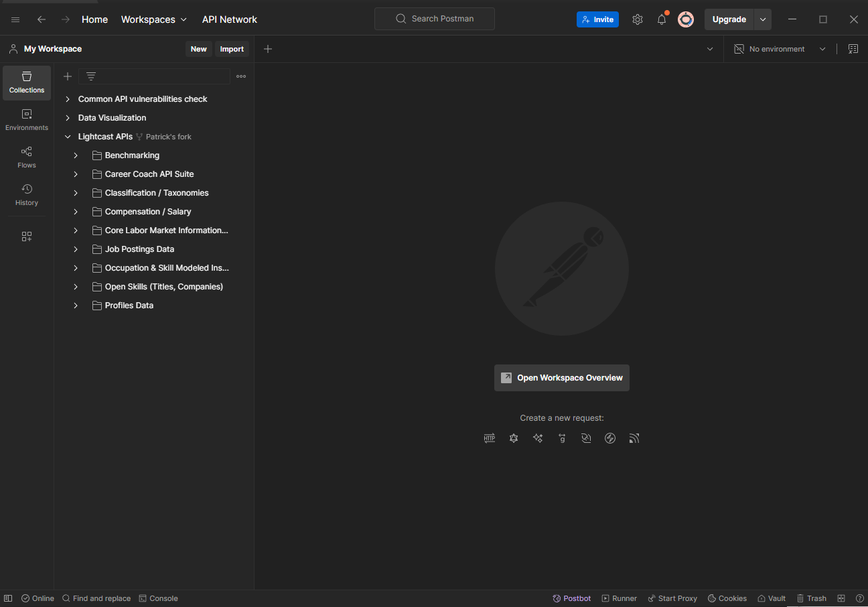Expand Compensation / Salary folder

click(76, 212)
